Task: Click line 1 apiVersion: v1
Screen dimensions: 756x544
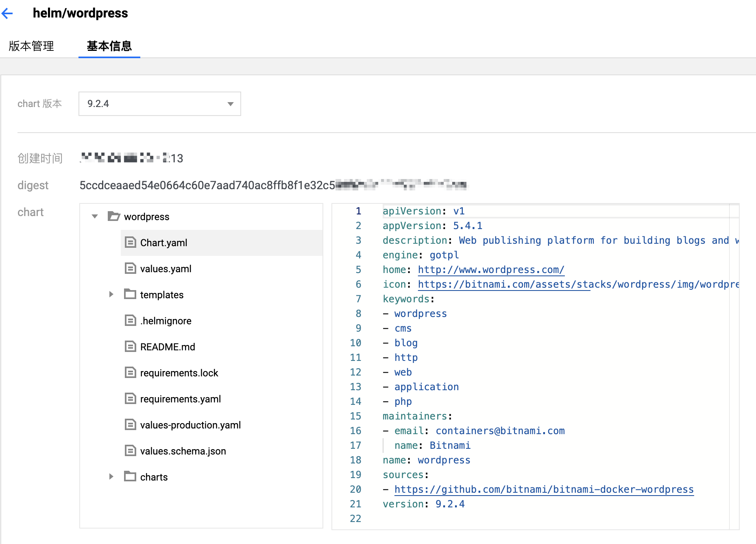Action: click(423, 211)
